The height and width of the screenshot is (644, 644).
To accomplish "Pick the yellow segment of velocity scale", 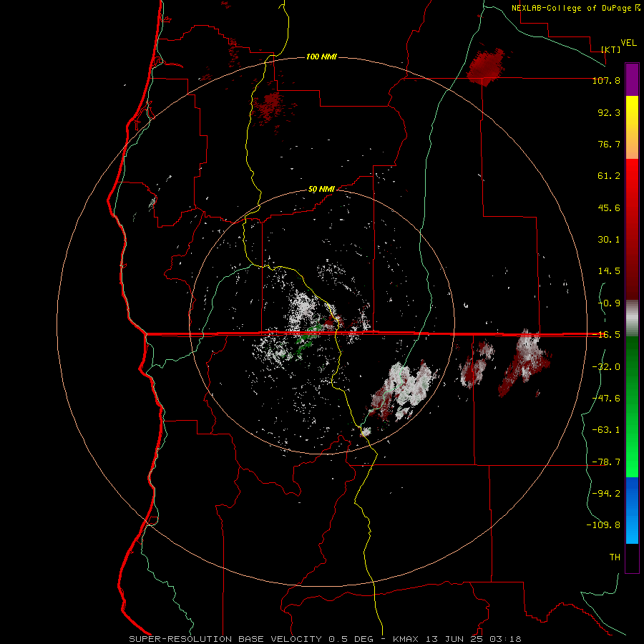I will [632, 113].
